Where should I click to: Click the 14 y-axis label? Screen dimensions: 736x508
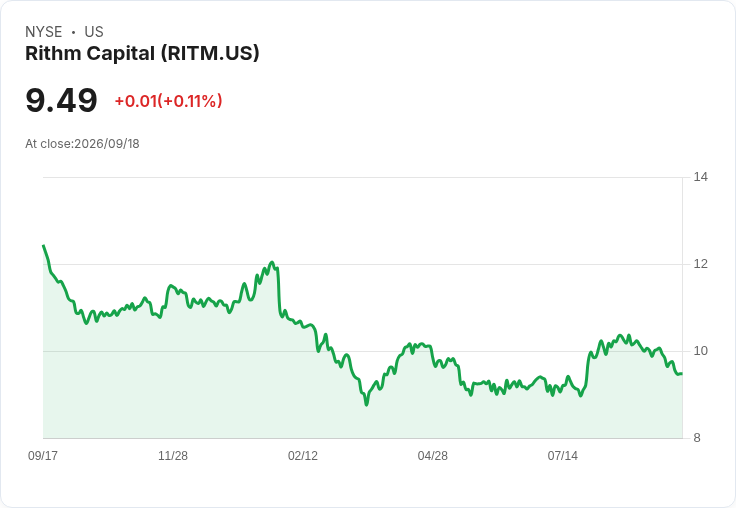tap(700, 177)
